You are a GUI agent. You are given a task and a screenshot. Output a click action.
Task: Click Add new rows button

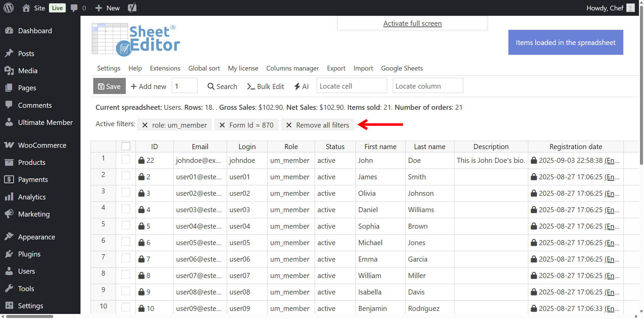(x=149, y=86)
